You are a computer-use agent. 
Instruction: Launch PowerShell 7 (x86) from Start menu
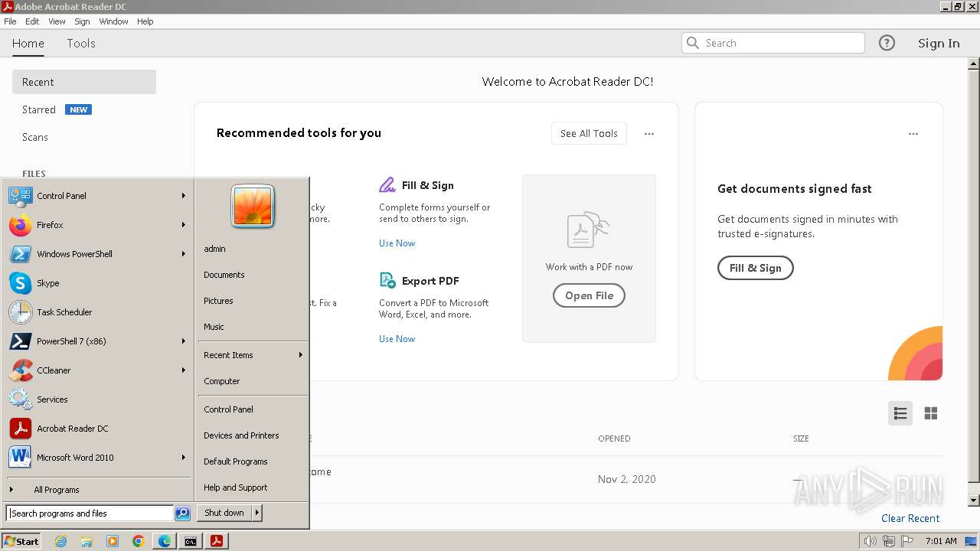tap(20, 341)
